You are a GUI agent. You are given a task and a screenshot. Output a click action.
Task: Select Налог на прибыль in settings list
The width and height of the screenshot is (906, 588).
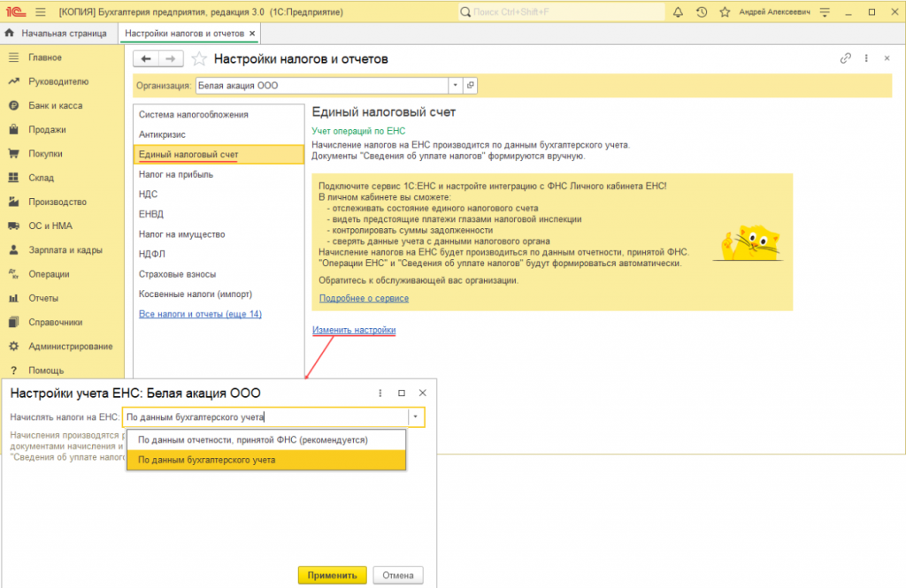coord(219,174)
